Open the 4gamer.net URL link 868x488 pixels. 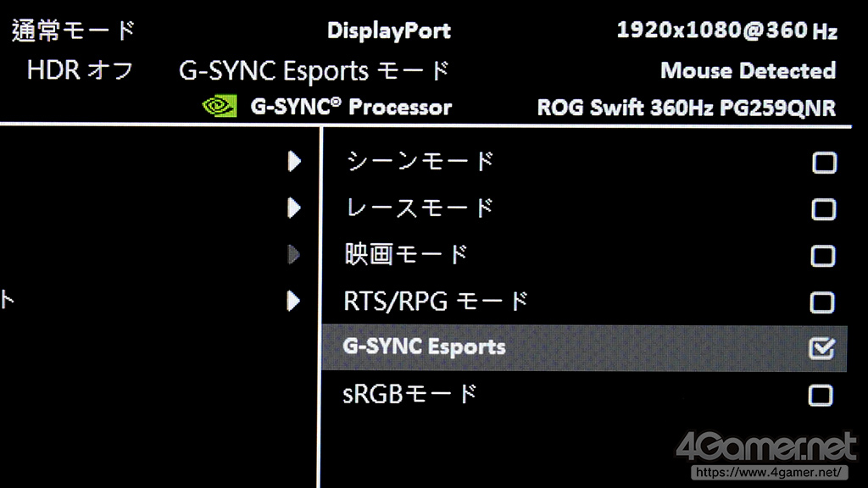(x=768, y=471)
